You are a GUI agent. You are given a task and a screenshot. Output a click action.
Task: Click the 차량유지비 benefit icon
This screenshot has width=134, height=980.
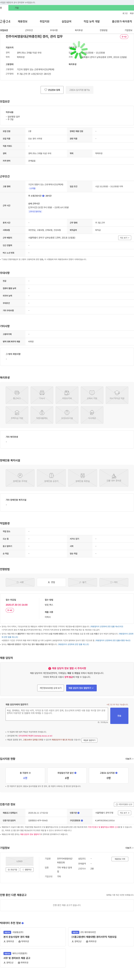67,395
